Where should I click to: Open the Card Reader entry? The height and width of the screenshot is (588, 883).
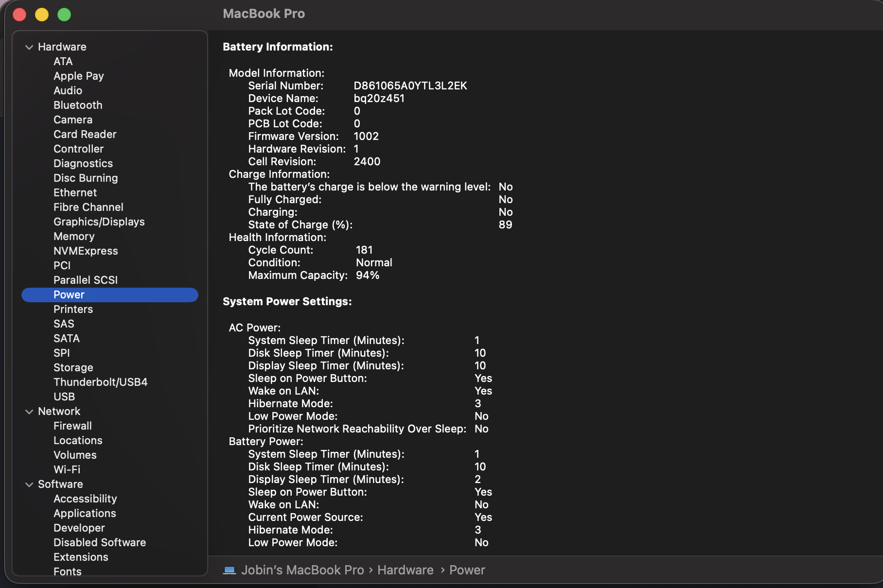click(85, 134)
